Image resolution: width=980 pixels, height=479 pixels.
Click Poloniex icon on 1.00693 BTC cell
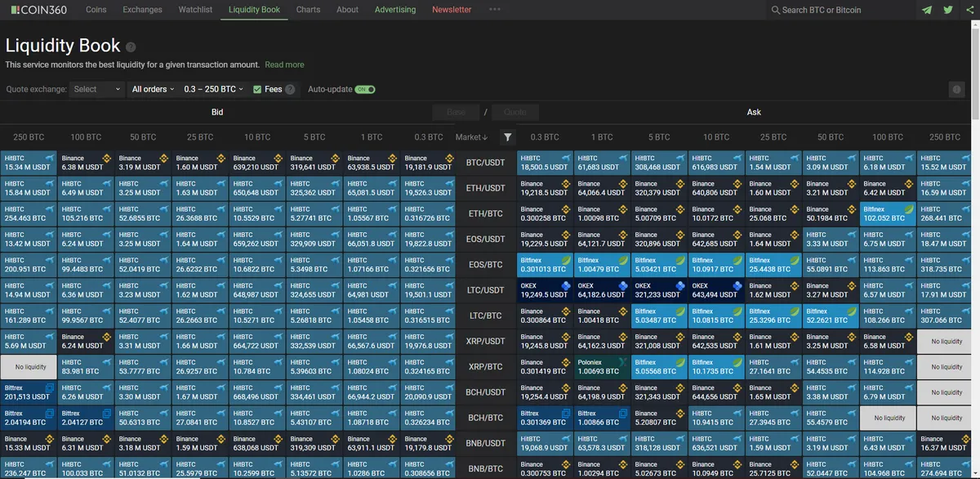tap(622, 361)
